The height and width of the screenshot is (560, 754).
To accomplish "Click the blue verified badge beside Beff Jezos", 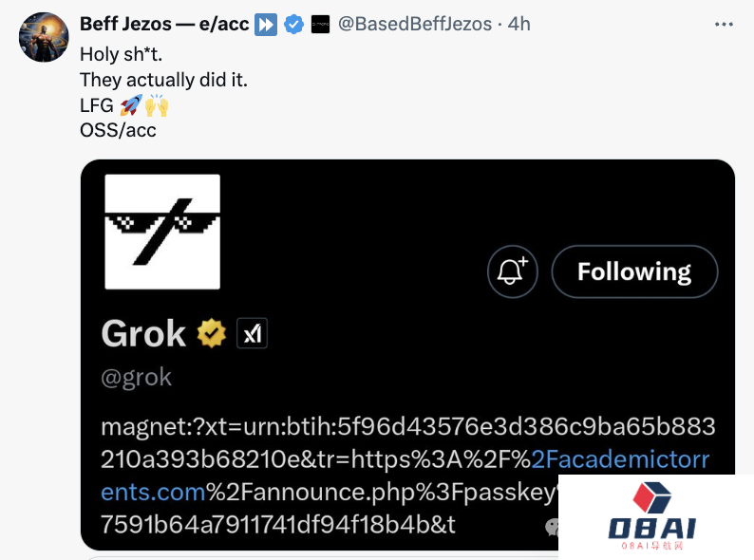I will coord(294,25).
